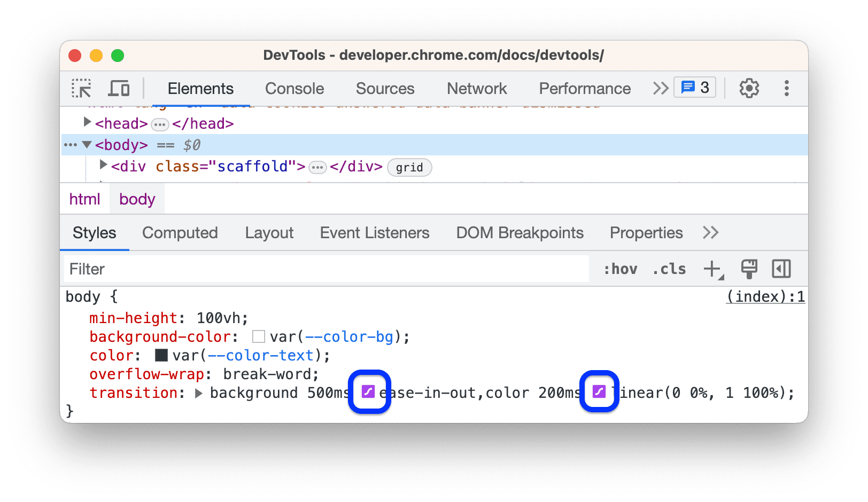Viewport: 868px width, 502px height.
Task: Expand the transition shorthand property
Action: (198, 393)
